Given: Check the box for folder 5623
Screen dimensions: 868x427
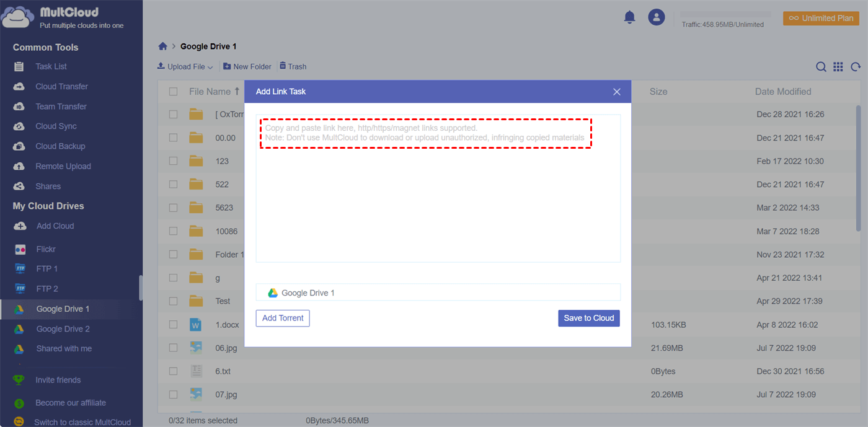Looking at the screenshot, I should coord(174,208).
